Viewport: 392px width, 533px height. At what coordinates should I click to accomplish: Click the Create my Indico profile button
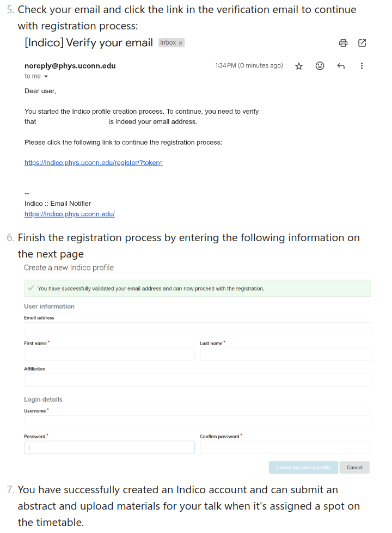303,467
